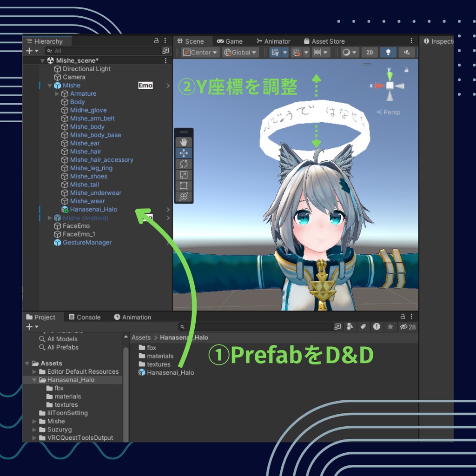Switch to the Animation tab
This screenshot has height=476, width=476.
(x=132, y=317)
